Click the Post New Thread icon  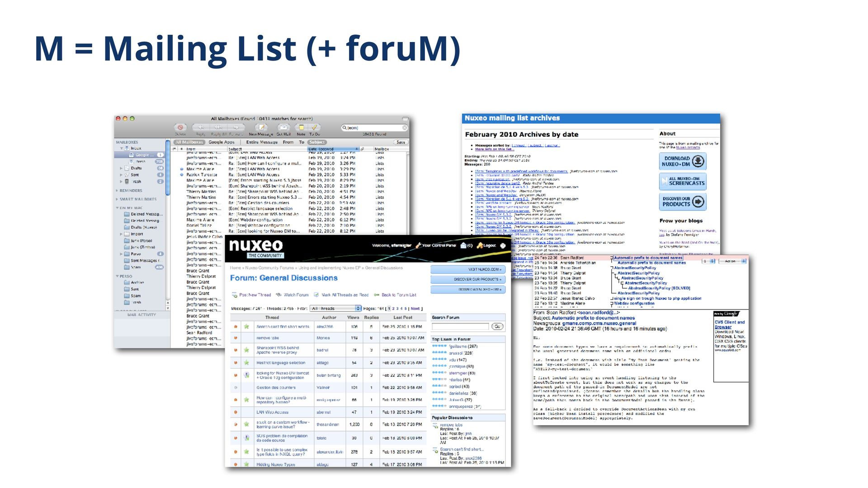[x=234, y=295]
